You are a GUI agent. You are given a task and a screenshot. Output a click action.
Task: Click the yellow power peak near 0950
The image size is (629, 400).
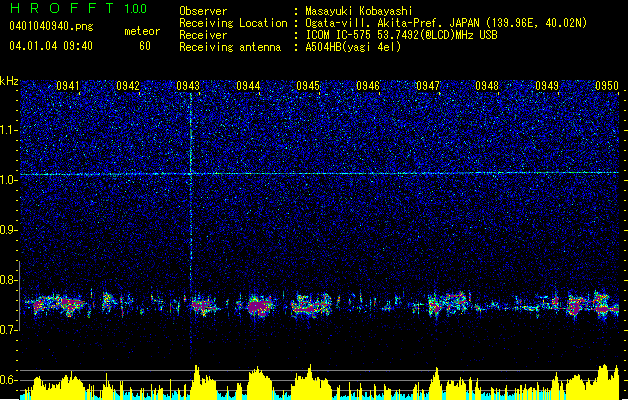coord(605,380)
